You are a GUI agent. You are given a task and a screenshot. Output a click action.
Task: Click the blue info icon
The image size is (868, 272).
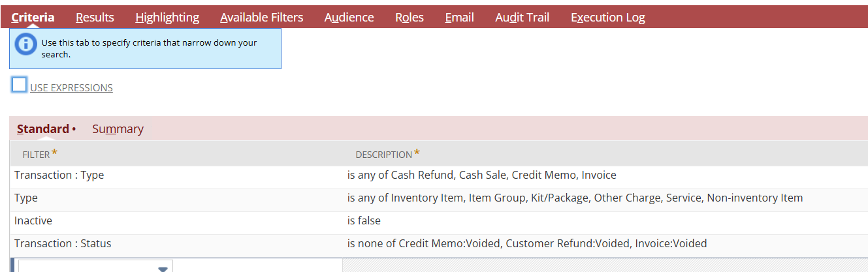25,44
